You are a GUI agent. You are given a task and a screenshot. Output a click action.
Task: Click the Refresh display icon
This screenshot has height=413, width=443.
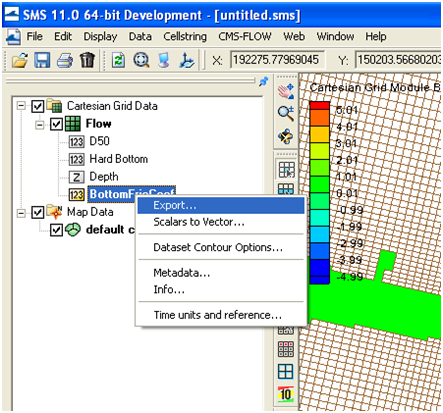(x=118, y=60)
